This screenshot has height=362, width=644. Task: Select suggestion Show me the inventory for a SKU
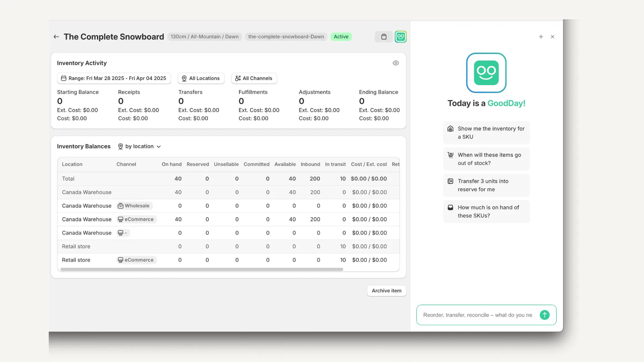pos(486,133)
